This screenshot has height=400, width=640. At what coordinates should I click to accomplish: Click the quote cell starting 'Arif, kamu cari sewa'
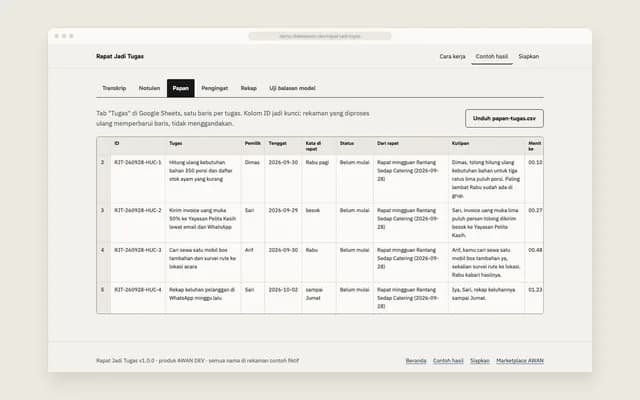tap(486, 262)
